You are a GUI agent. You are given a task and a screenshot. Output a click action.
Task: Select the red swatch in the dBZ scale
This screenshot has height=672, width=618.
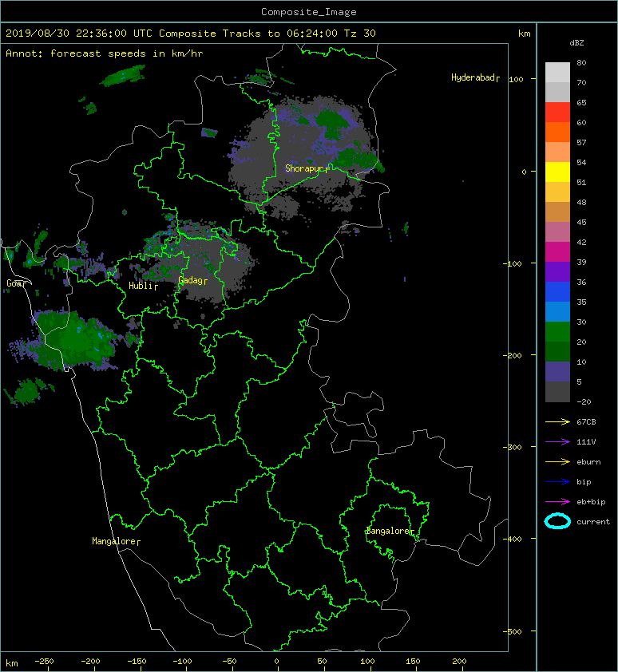pos(557,113)
